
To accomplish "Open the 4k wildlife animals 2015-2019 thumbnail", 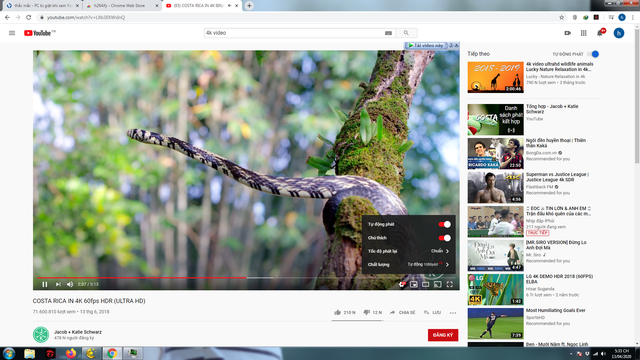I will pos(496,77).
